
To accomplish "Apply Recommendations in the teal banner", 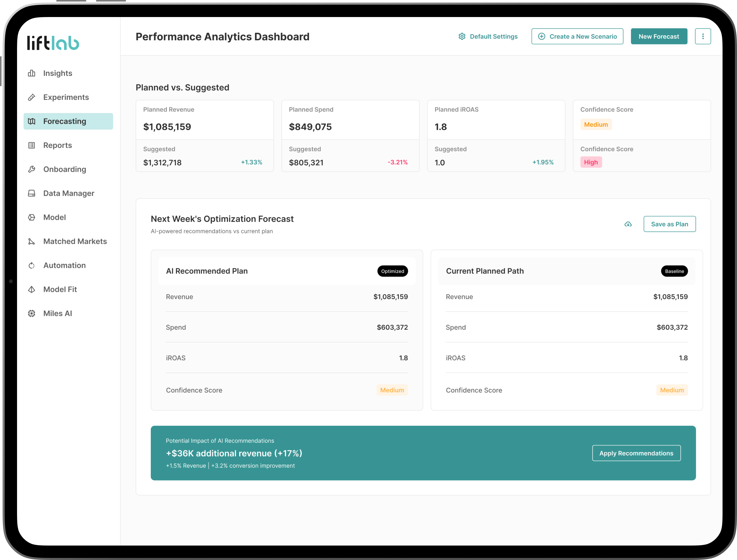I will coord(636,453).
